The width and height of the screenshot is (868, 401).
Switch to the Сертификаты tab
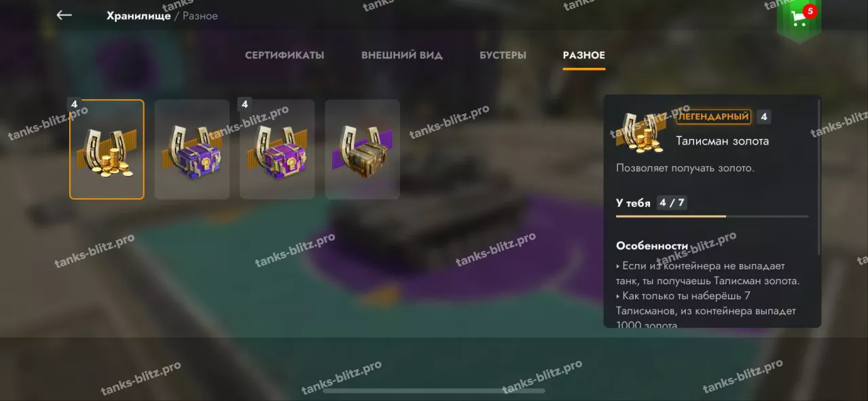tap(285, 56)
